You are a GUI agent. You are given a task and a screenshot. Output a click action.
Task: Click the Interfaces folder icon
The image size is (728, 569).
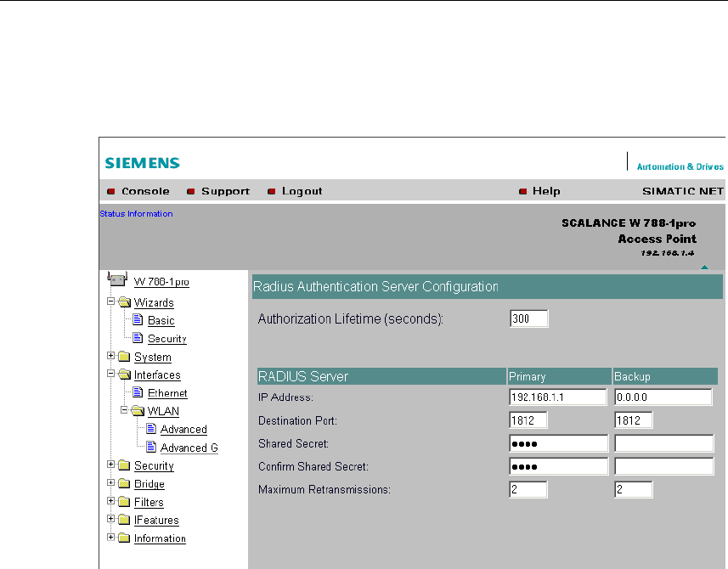click(x=124, y=374)
